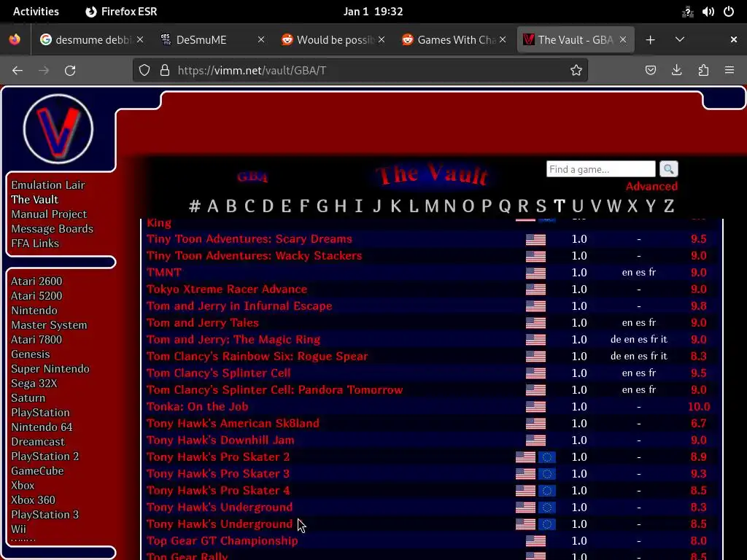Close the desmume debbi tab
Image resolution: width=747 pixels, height=560 pixels.
[139, 40]
